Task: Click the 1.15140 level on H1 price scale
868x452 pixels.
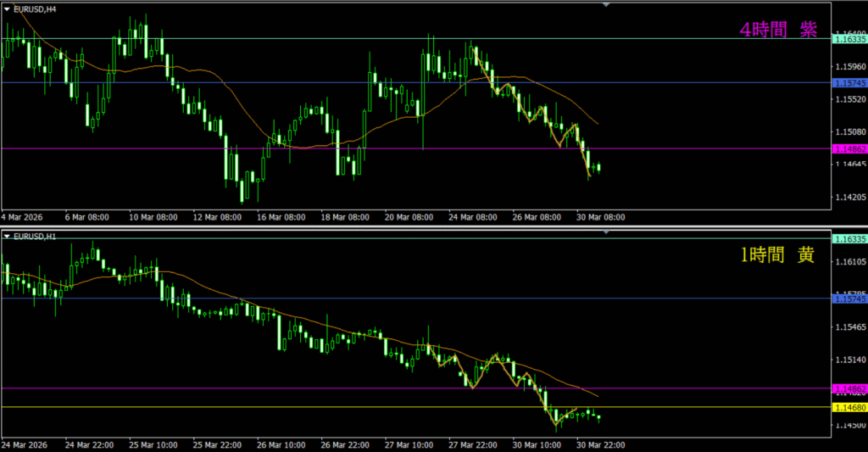Action: pos(849,360)
